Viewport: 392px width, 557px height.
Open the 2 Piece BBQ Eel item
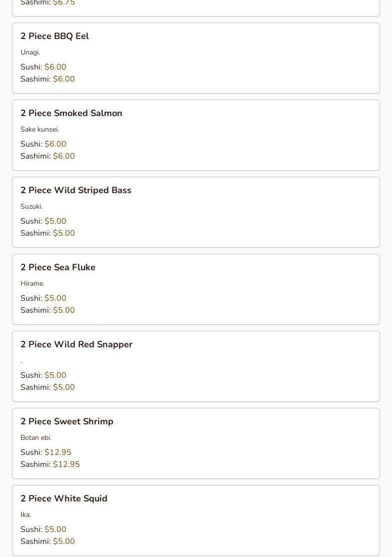54,36
